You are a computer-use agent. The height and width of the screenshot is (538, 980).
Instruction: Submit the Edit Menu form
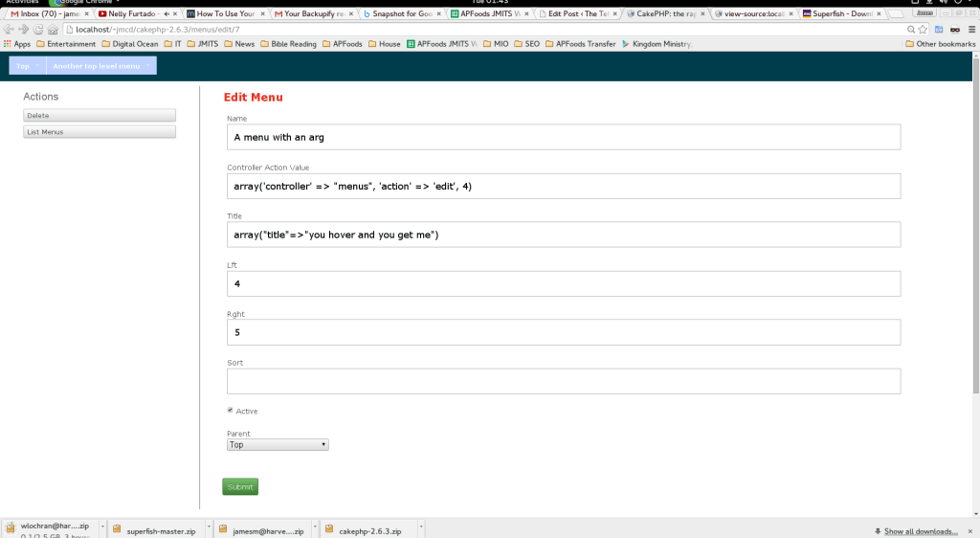tap(240, 486)
